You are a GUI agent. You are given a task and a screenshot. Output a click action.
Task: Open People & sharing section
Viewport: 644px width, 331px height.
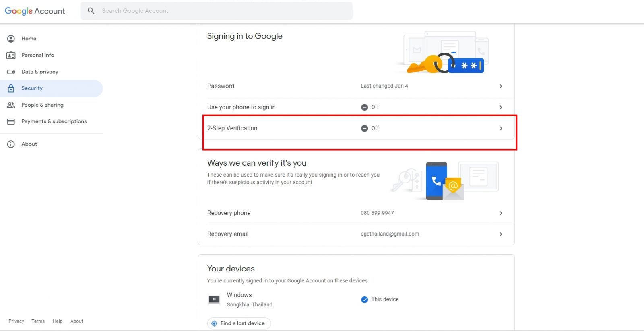(52, 105)
